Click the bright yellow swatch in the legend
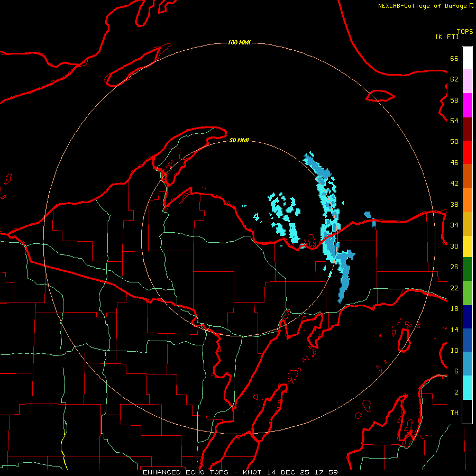Viewport: 476px width, 476px height. tap(467, 246)
